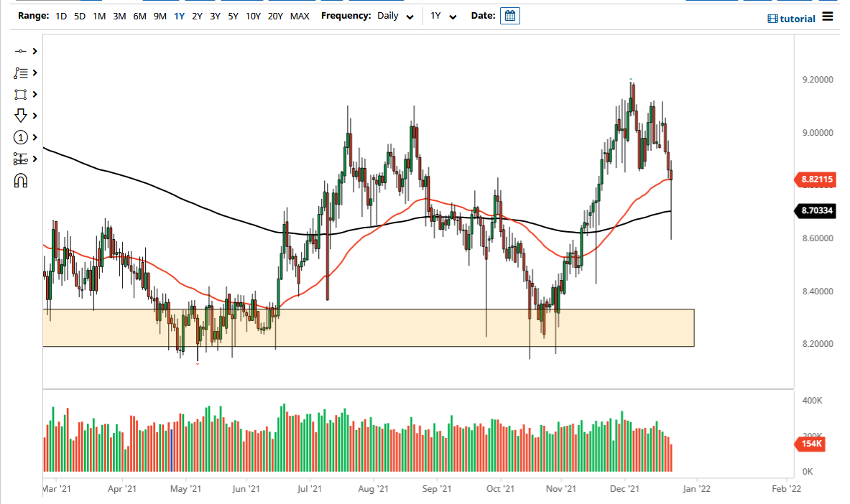Choose the arrow annotation tool
Image resolution: width=850 pixels, height=504 pixels.
(x=20, y=116)
